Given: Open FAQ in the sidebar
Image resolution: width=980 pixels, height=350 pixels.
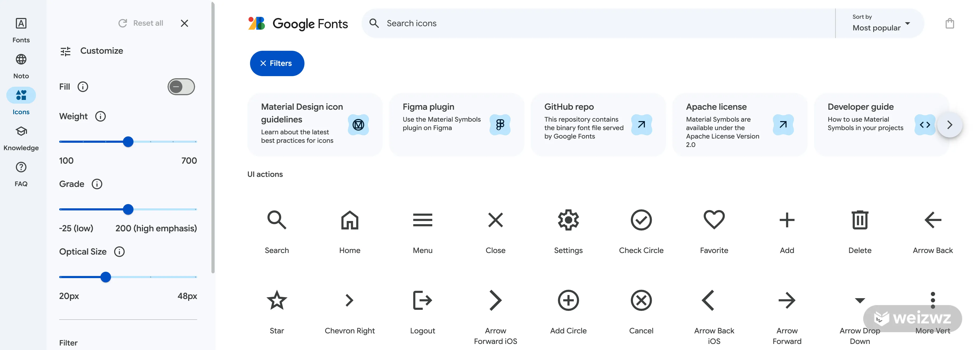Looking at the screenshot, I should click(21, 174).
